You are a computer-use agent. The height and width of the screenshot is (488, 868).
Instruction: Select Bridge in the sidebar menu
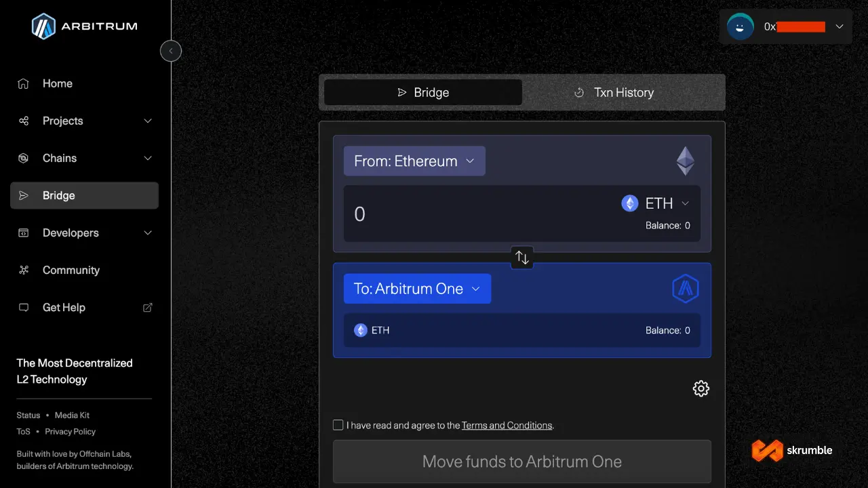[84, 195]
